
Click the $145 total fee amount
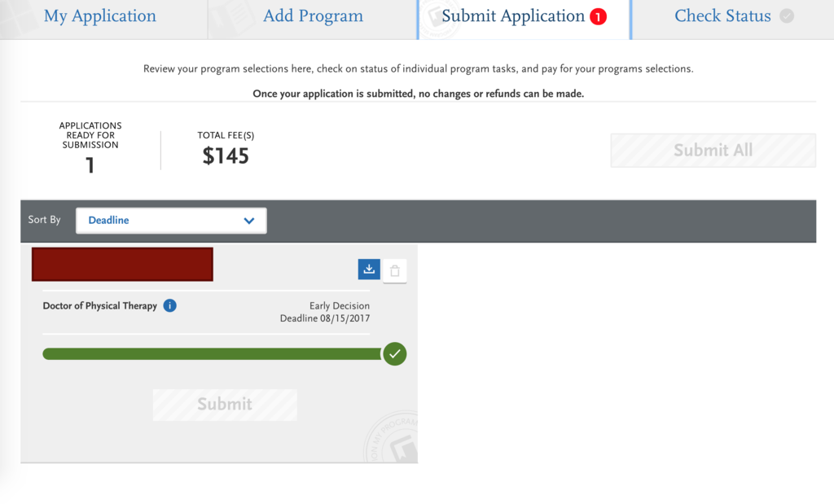point(226,156)
